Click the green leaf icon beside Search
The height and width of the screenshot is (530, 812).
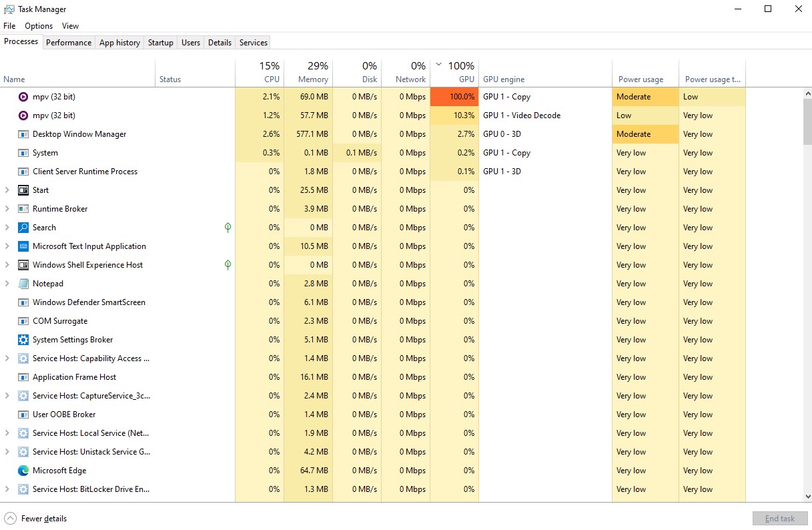tap(228, 227)
